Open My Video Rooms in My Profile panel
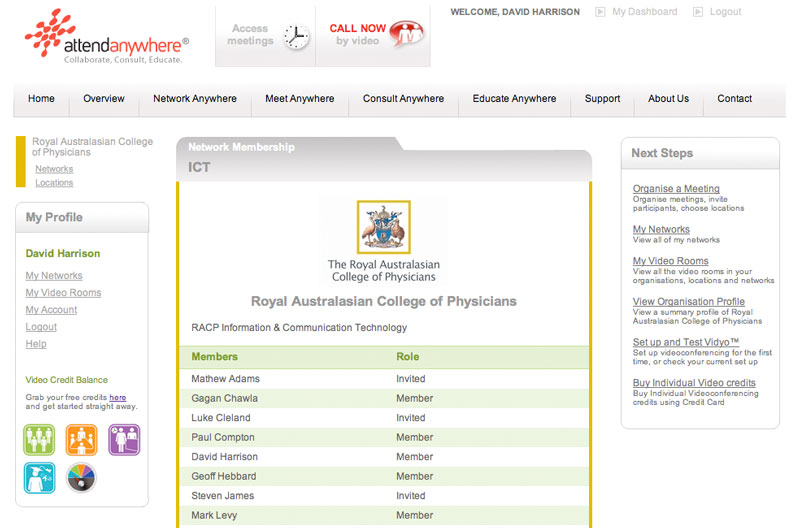The height and width of the screenshot is (528, 800). 63,293
